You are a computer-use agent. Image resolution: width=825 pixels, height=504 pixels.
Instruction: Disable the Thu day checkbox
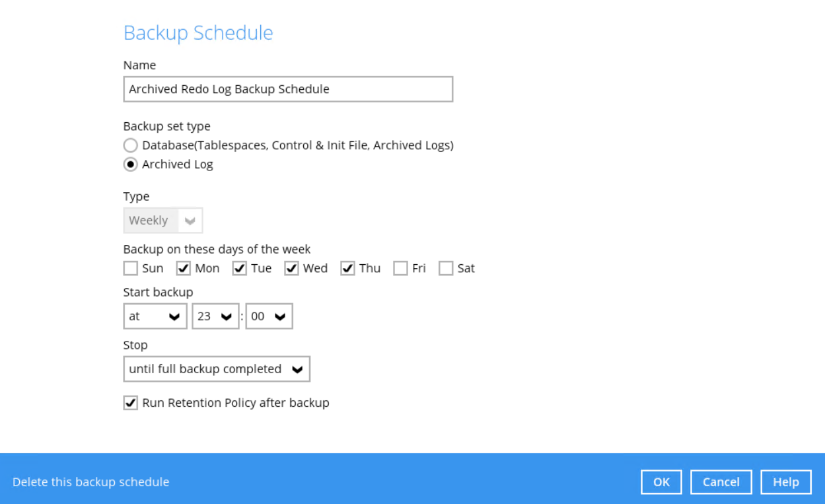(348, 269)
